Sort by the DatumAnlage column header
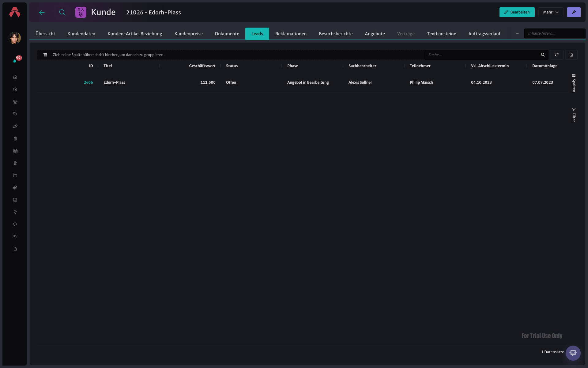 click(545, 66)
